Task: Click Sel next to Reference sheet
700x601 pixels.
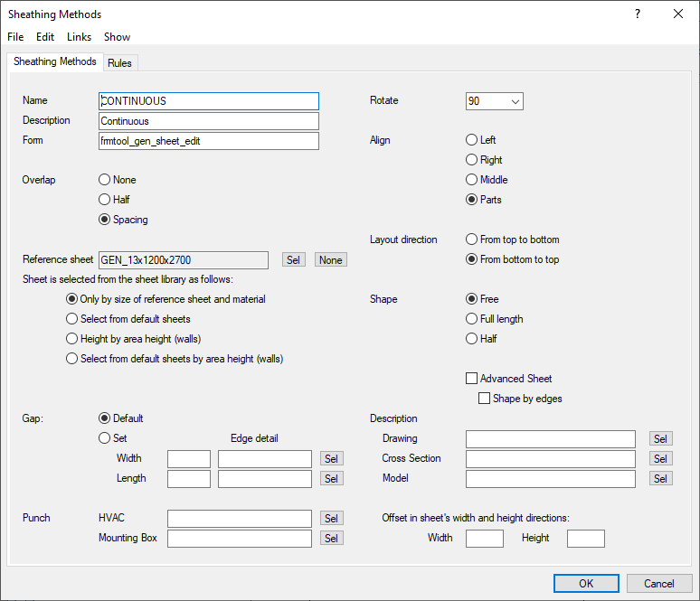Action: pyautogui.click(x=293, y=260)
